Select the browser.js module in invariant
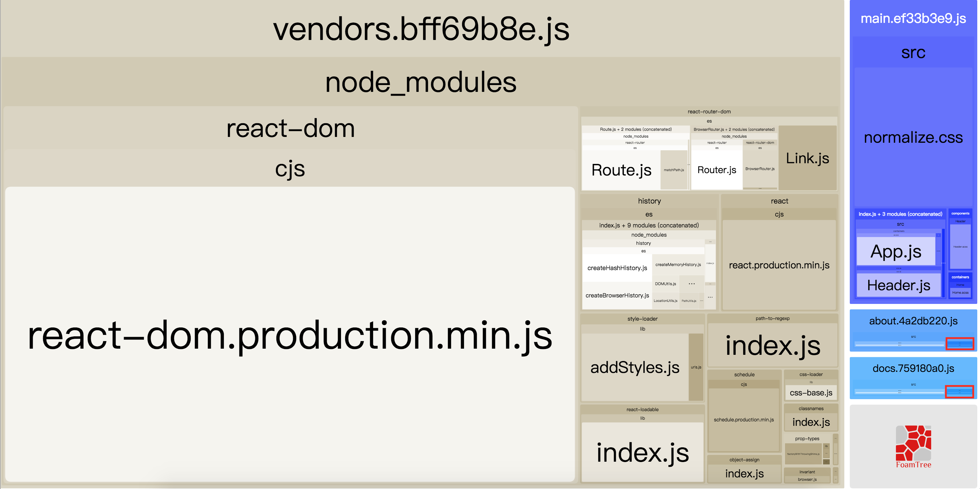 point(807,479)
